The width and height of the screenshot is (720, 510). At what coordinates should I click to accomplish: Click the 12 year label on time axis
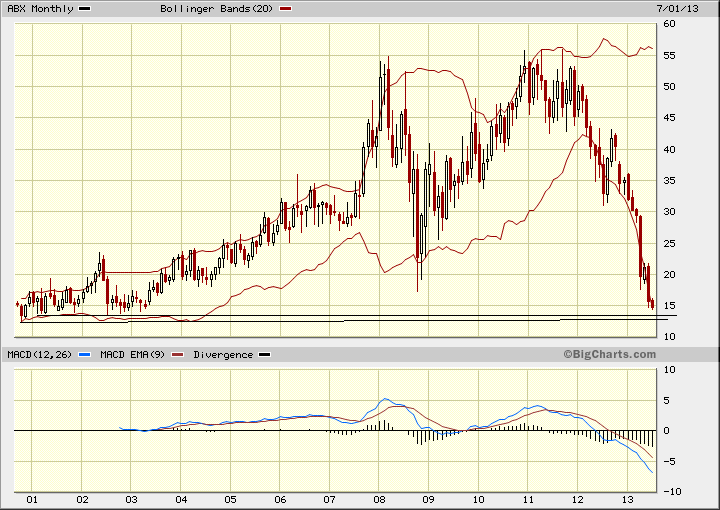(x=578, y=500)
